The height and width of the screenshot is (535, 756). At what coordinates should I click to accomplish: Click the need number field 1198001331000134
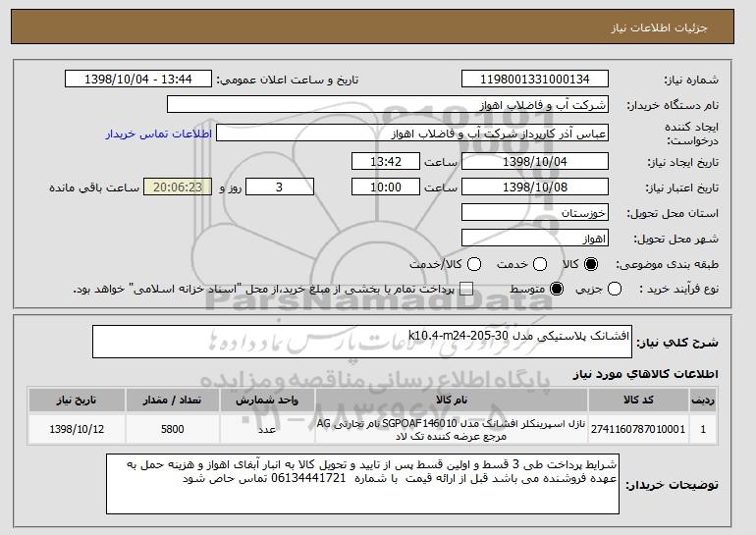[x=535, y=80]
